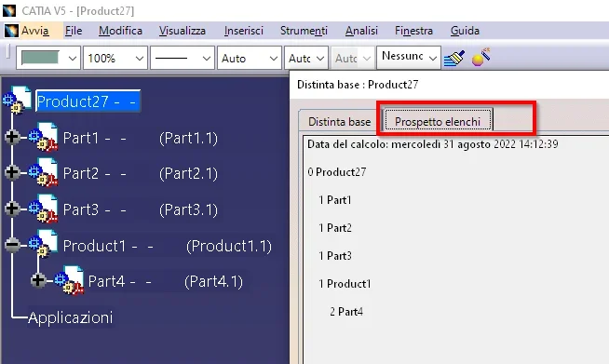Click the Part3 part icon in tree
This screenshot has width=609, height=364.
click(44, 209)
